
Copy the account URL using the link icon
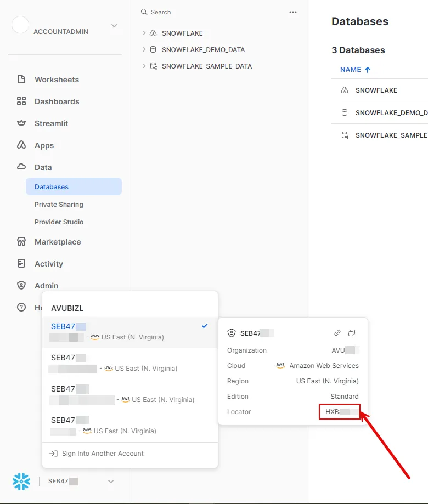[337, 333]
